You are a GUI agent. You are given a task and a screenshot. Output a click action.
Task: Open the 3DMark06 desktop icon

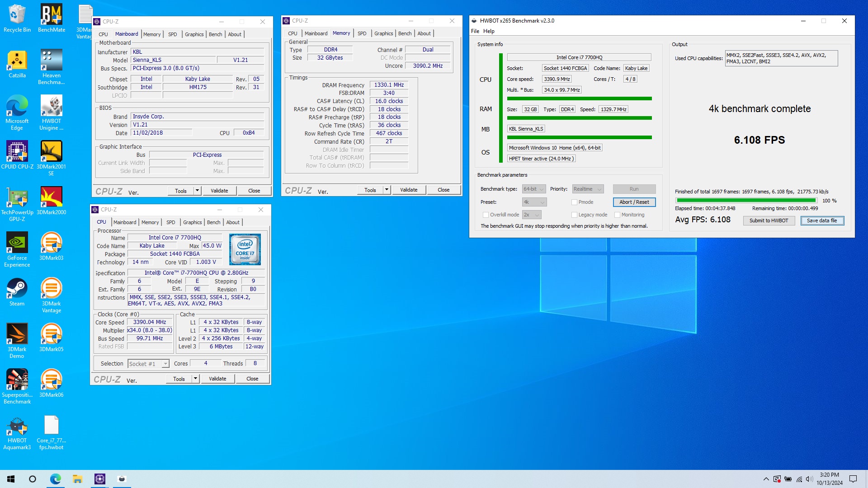(52, 383)
